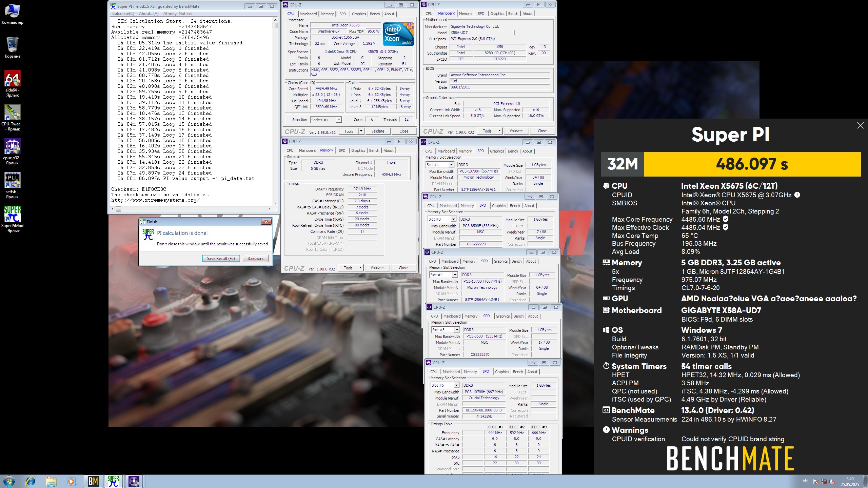Open the Компьютер desktop icon
This screenshot has height=488, width=868.
(x=13, y=14)
